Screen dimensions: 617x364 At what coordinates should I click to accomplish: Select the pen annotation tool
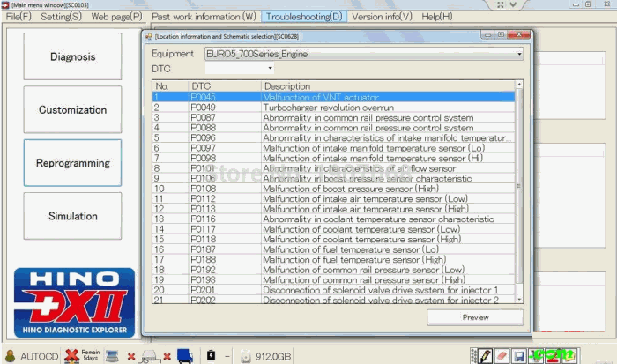[x=486, y=356]
